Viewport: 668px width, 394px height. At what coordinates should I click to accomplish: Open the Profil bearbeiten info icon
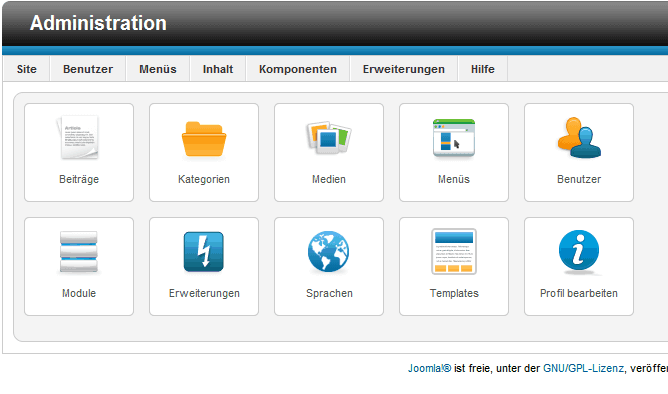tap(579, 251)
